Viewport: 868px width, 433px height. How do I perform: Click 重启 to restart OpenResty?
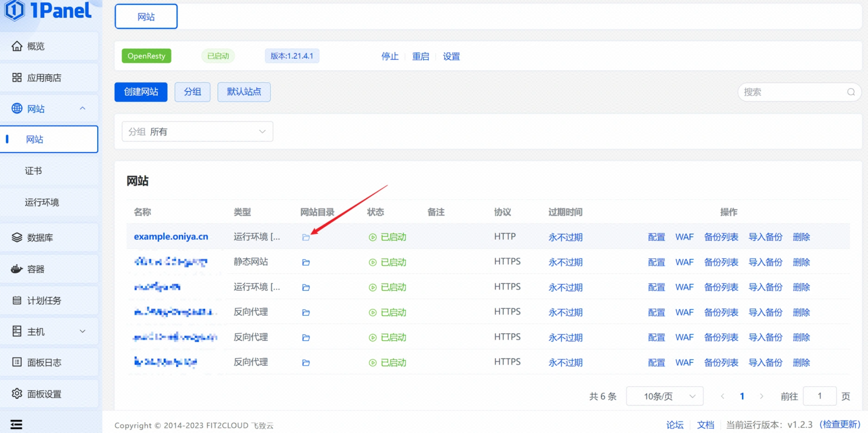(x=420, y=56)
